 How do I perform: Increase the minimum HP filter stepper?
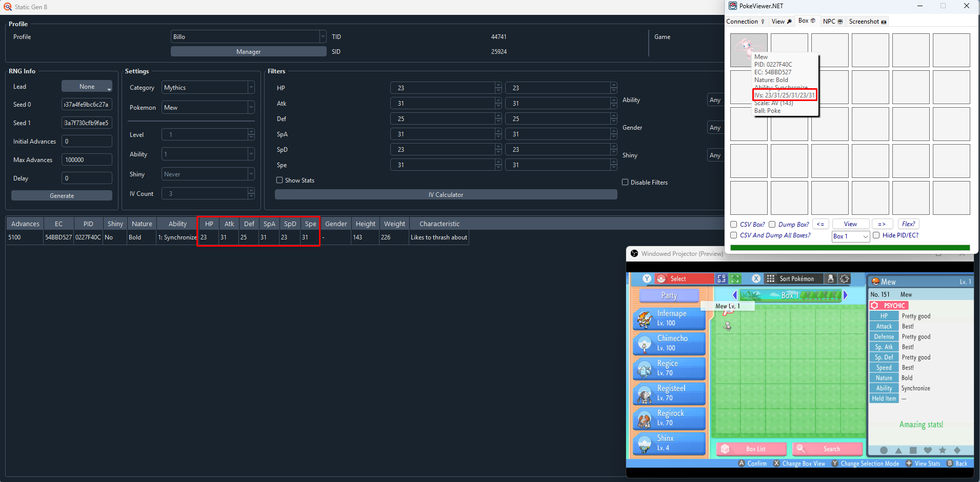pos(498,85)
